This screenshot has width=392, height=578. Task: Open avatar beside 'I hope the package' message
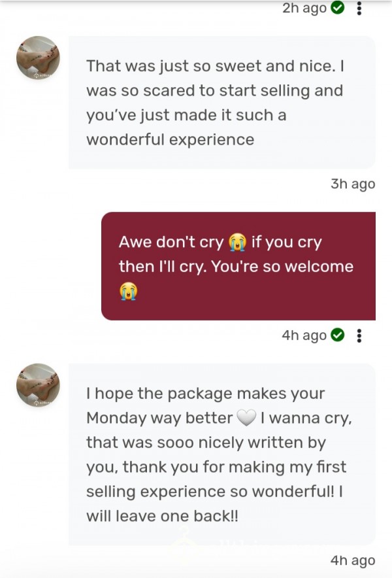point(38,385)
